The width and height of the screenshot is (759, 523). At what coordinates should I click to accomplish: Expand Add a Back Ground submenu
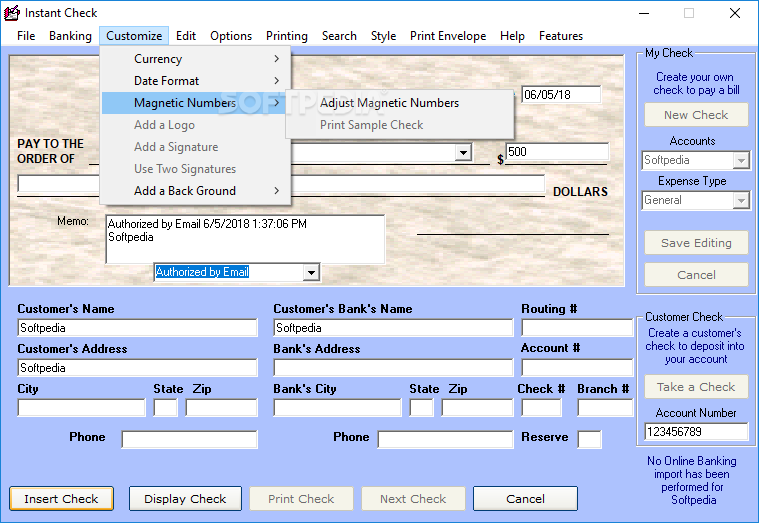(196, 191)
